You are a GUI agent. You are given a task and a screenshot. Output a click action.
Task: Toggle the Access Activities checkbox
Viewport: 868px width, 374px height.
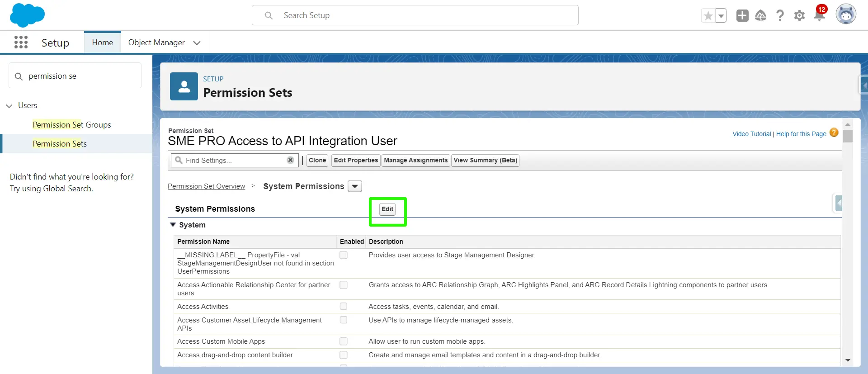(344, 307)
